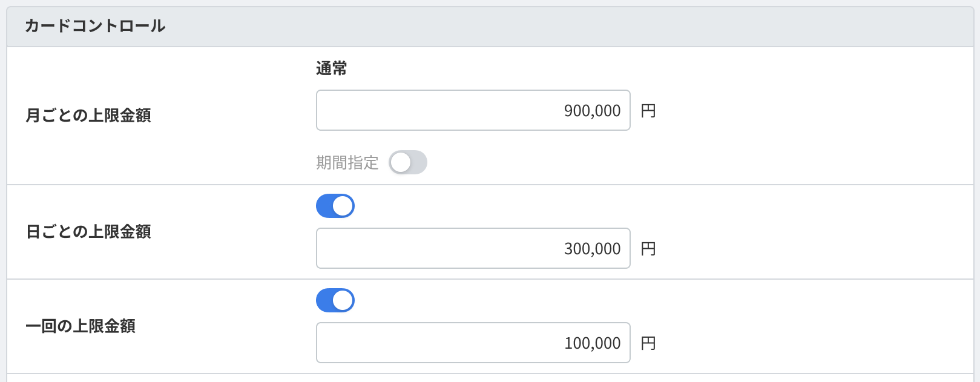
Task: Disable the 日ごとの上限金額 toggle
Action: point(335,206)
